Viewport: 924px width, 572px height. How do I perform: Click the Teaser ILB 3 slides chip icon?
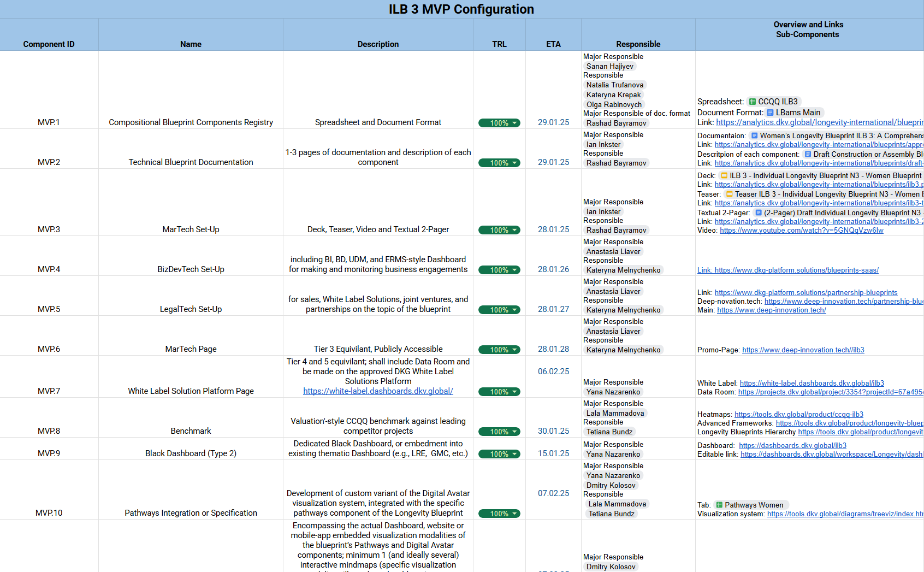click(x=729, y=194)
